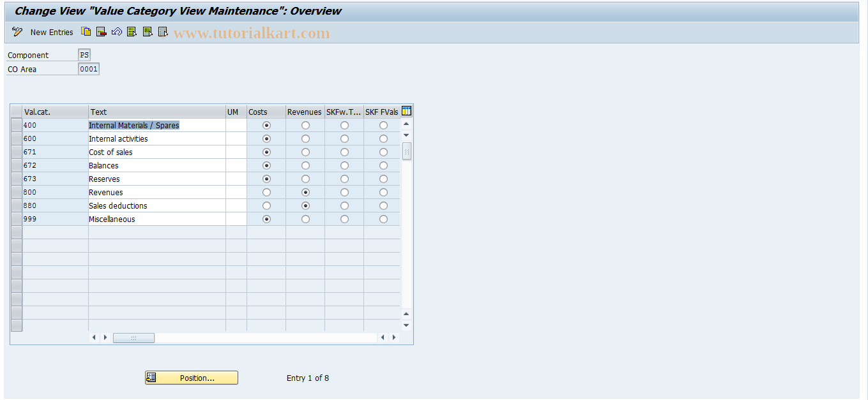
Task: Open table settings icon beside SKF FVals
Action: coord(406,111)
